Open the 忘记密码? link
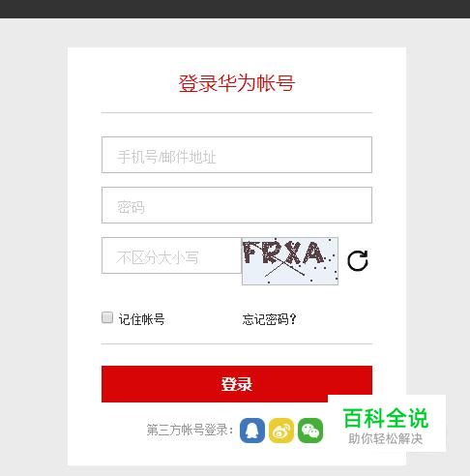Viewport: 470px width, 476px height. coord(269,319)
